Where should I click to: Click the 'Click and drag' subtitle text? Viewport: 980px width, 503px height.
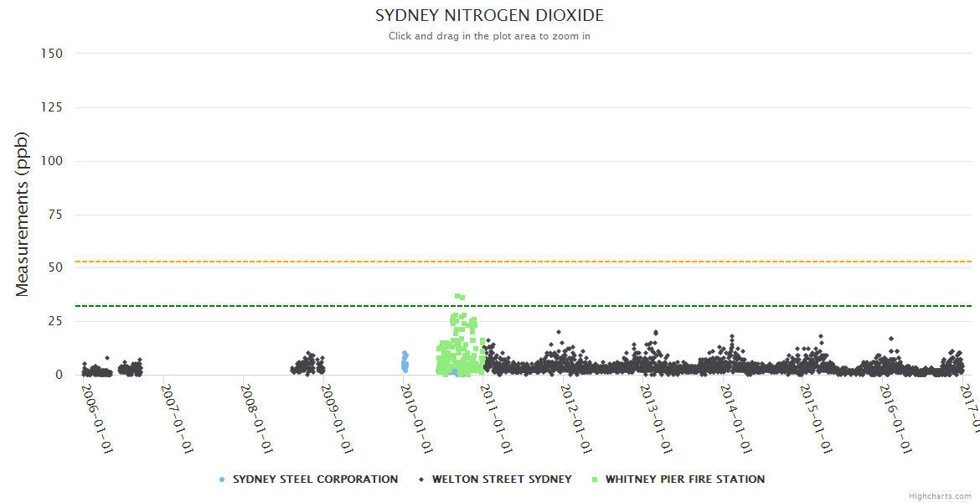(489, 36)
